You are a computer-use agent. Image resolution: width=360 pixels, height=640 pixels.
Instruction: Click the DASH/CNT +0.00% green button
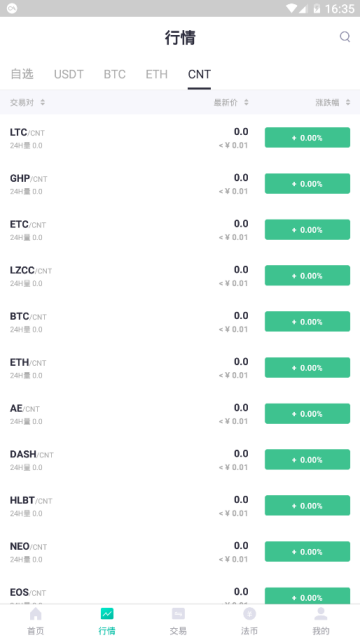(307, 460)
